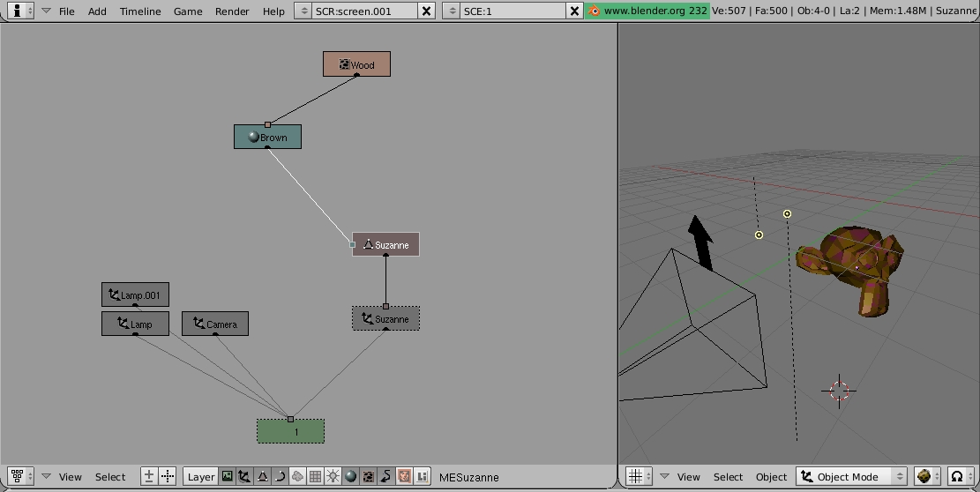Click the Suzanne object axes icon
The height and width of the screenshot is (492, 980).
pos(368,319)
